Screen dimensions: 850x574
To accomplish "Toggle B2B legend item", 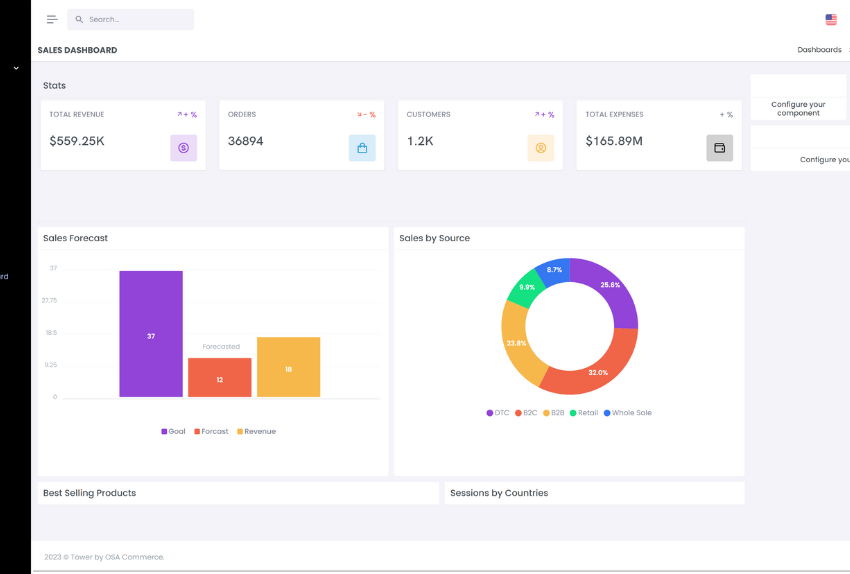I will click(553, 412).
